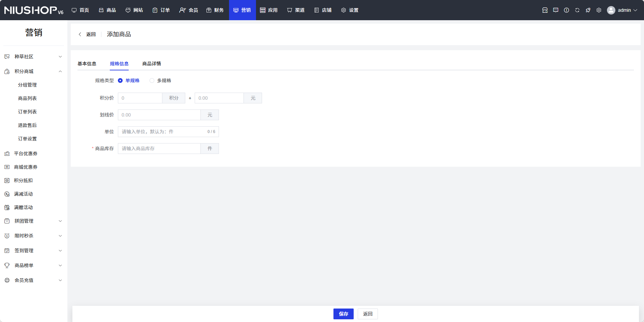Viewport: 644px width, 322px height.
Task: Click the refresh arrows icon
Action: [577, 10]
